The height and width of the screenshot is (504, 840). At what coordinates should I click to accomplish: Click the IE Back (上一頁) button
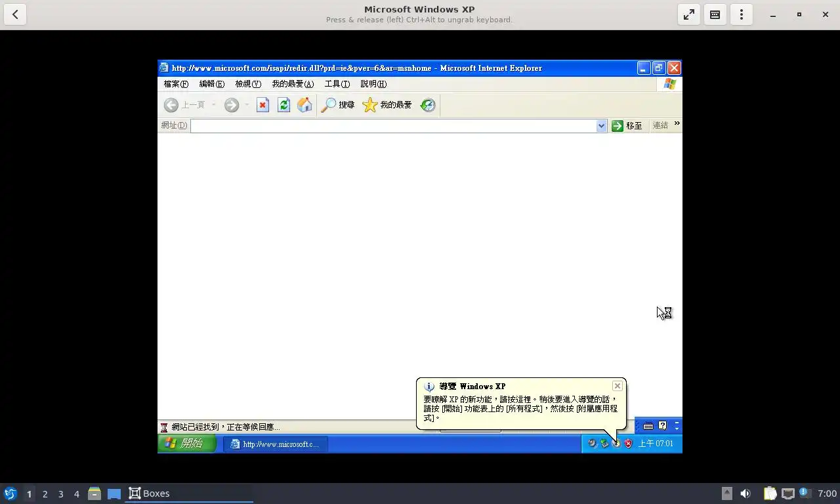[x=184, y=105]
